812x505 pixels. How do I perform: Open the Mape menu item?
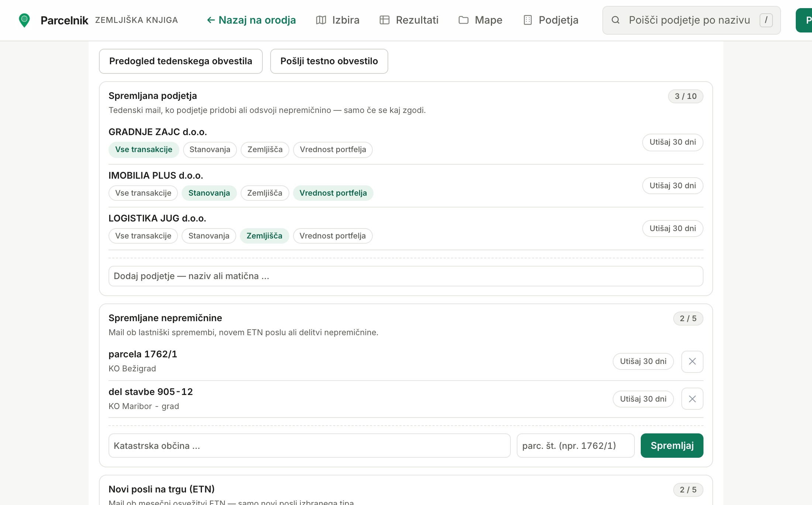[x=480, y=20]
